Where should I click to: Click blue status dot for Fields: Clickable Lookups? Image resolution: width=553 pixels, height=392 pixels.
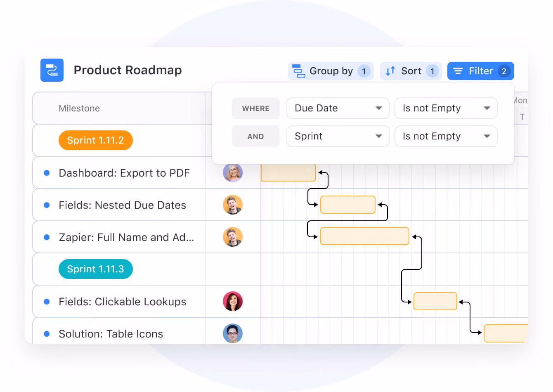click(x=47, y=302)
